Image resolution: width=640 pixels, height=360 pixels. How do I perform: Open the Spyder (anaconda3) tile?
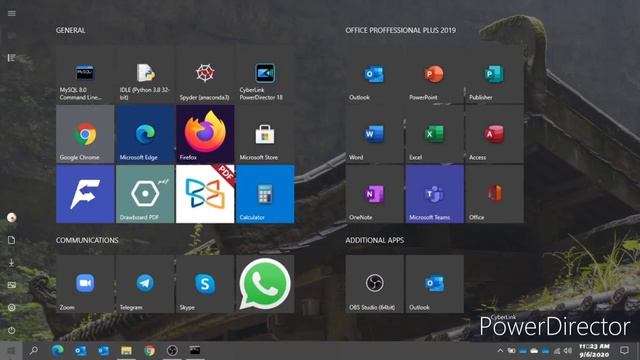pyautogui.click(x=205, y=74)
